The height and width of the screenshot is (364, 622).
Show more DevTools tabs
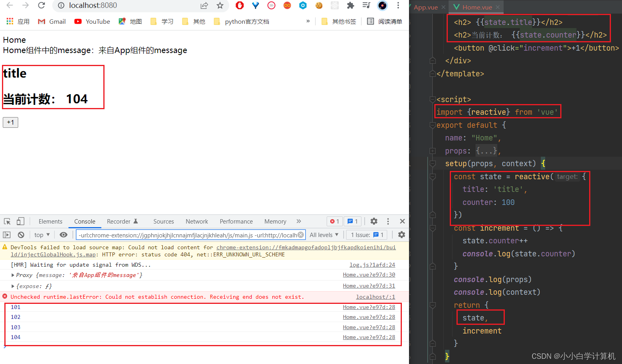pos(299,221)
